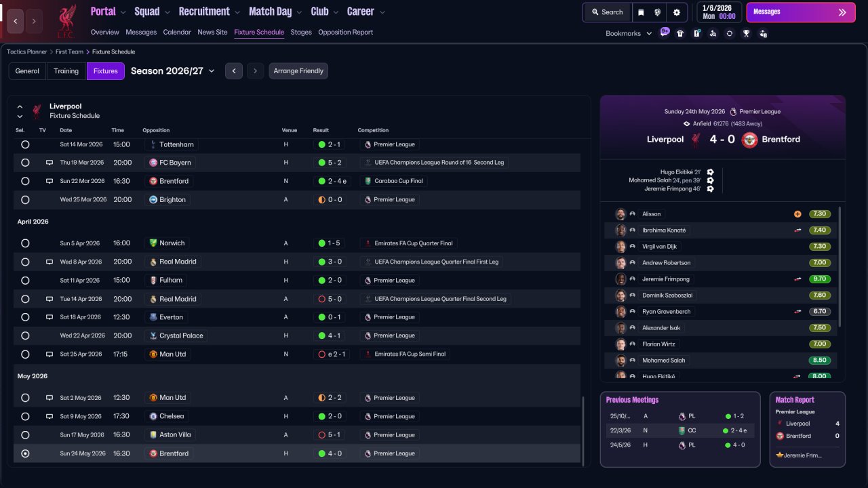Select radio button for FC Bayern fixture
Image resolution: width=868 pixels, height=488 pixels.
[x=25, y=163]
